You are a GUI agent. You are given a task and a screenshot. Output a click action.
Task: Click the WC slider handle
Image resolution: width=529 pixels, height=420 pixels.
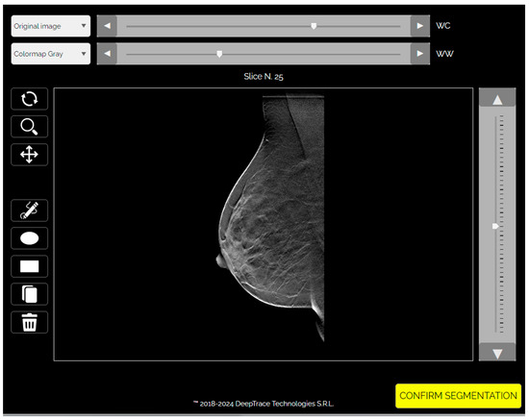coord(314,26)
